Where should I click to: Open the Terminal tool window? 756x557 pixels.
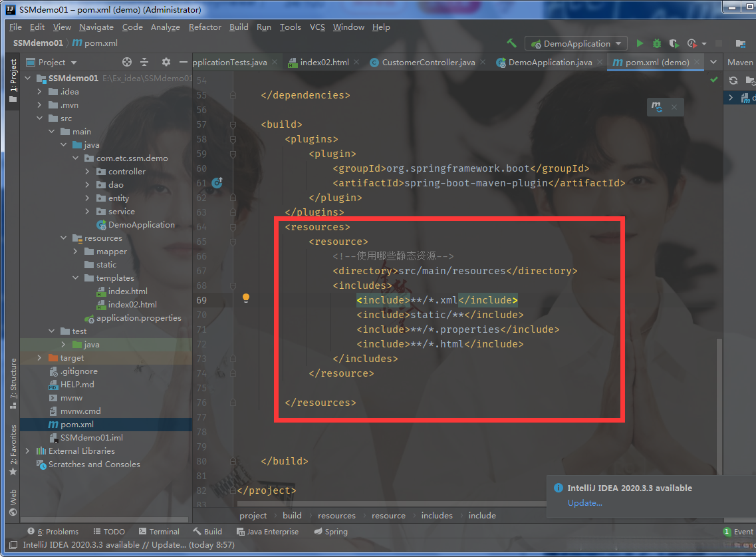159,532
